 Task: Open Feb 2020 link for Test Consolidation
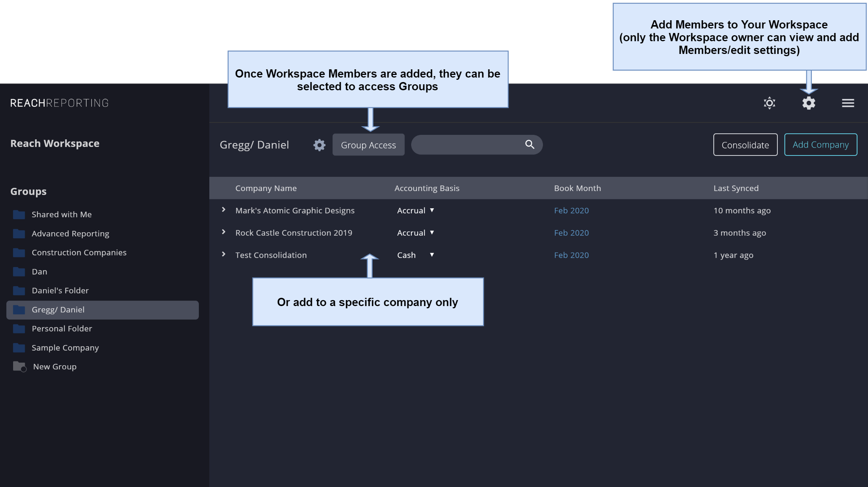click(x=571, y=255)
